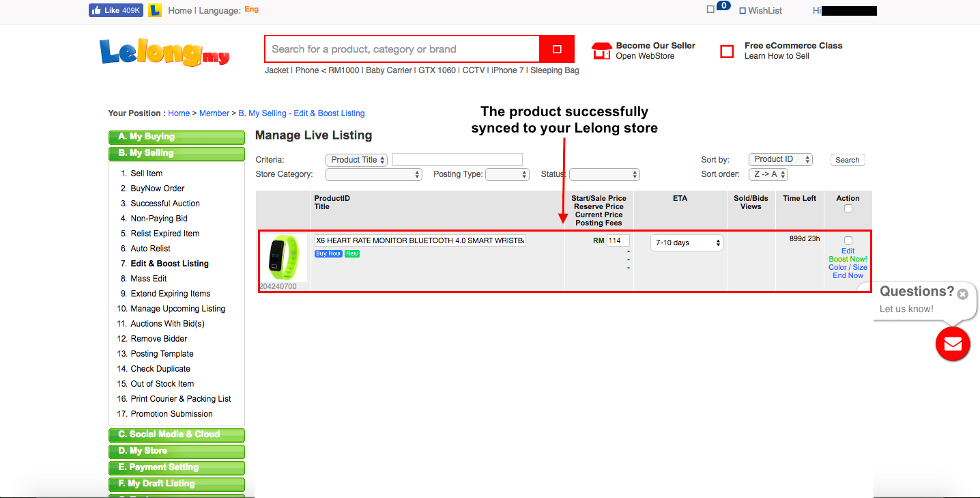980x498 pixels.
Task: Open Out of Stock Item menu item
Action: pyautogui.click(x=162, y=384)
